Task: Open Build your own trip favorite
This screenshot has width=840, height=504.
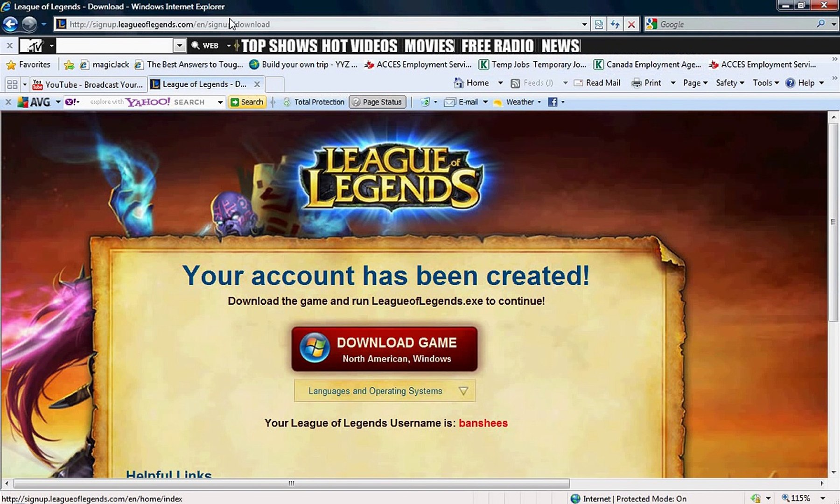Action: point(303,64)
